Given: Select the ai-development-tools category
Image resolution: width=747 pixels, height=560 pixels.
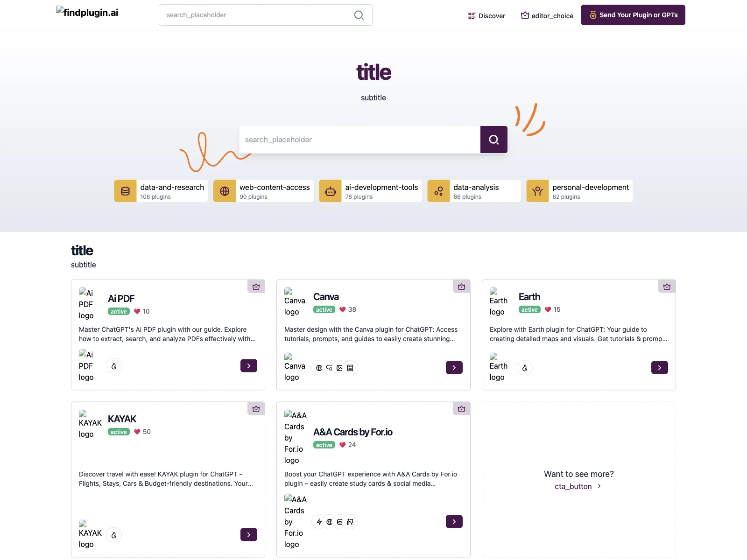Looking at the screenshot, I should pos(370,191).
